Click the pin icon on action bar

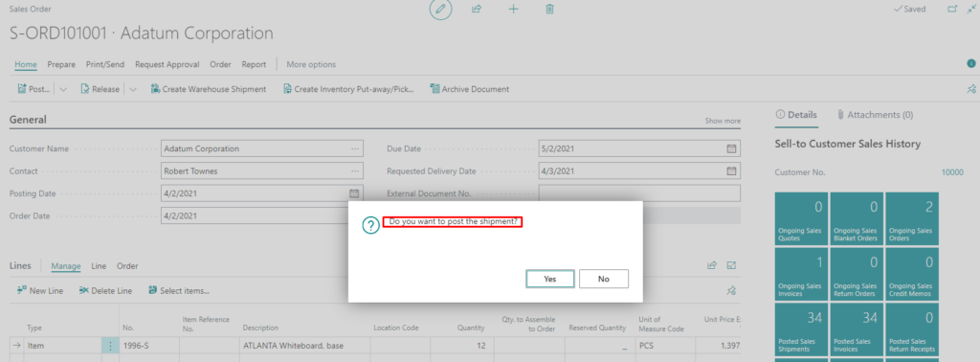point(970,89)
